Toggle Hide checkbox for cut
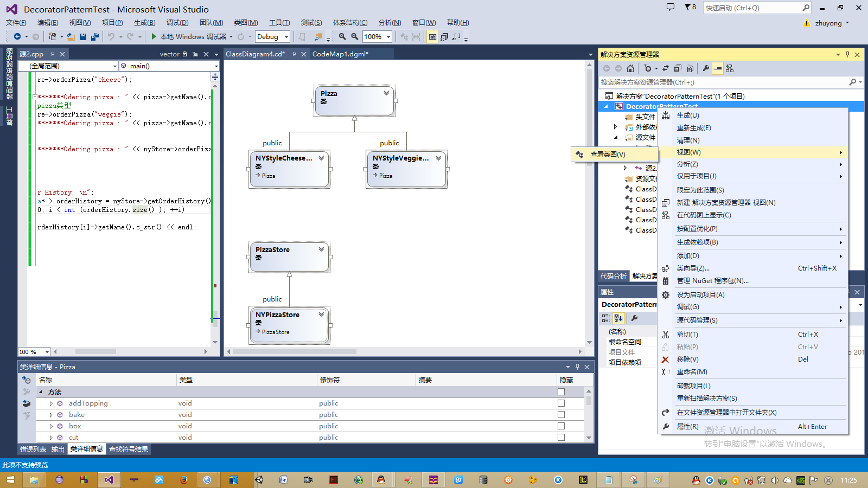 [x=561, y=438]
